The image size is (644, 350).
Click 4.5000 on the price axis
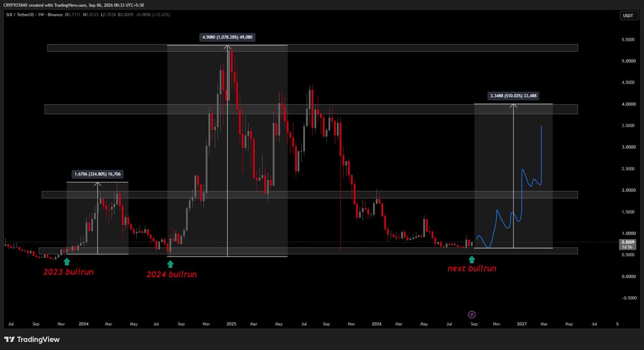pyautogui.click(x=627, y=83)
